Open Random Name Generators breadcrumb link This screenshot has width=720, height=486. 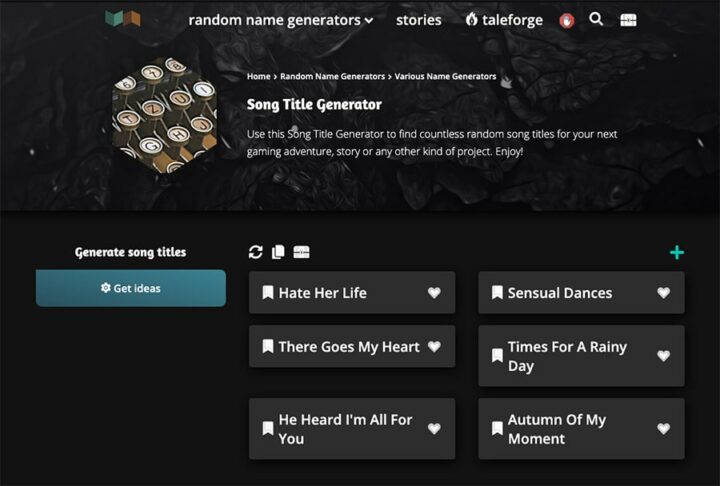pos(332,76)
